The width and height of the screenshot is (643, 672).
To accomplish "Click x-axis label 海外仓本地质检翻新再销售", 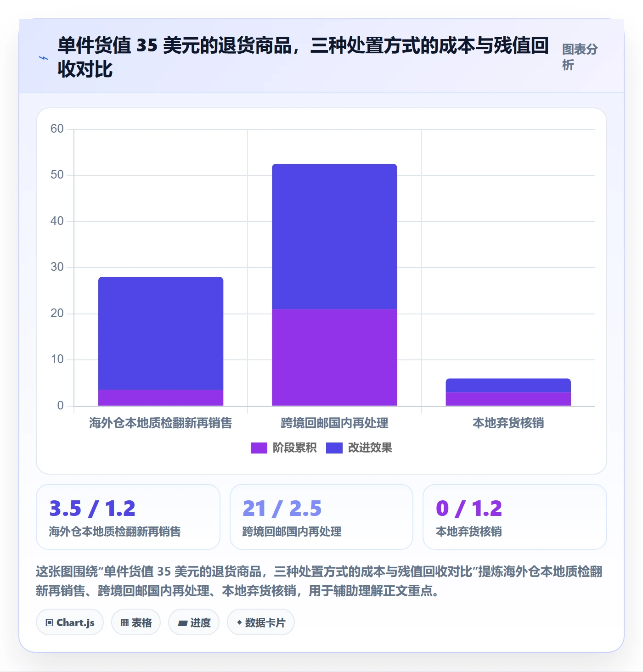I will 161,423.
